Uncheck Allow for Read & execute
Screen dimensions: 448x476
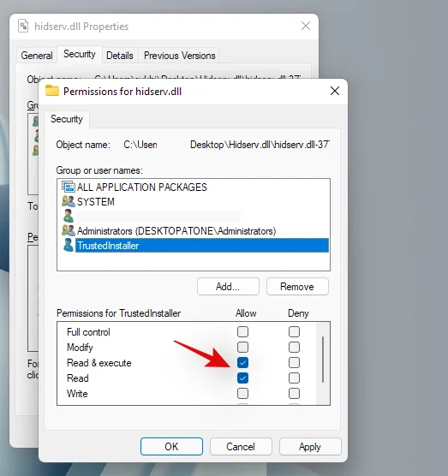[x=242, y=362]
